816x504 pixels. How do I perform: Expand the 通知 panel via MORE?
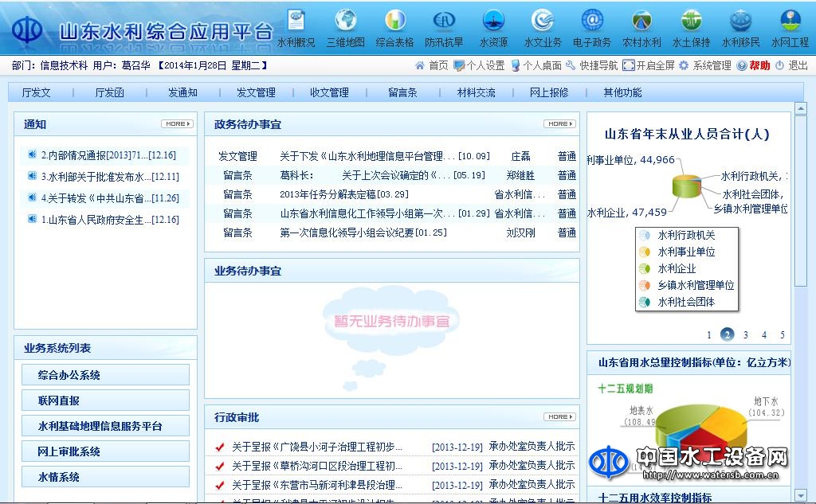(x=175, y=124)
